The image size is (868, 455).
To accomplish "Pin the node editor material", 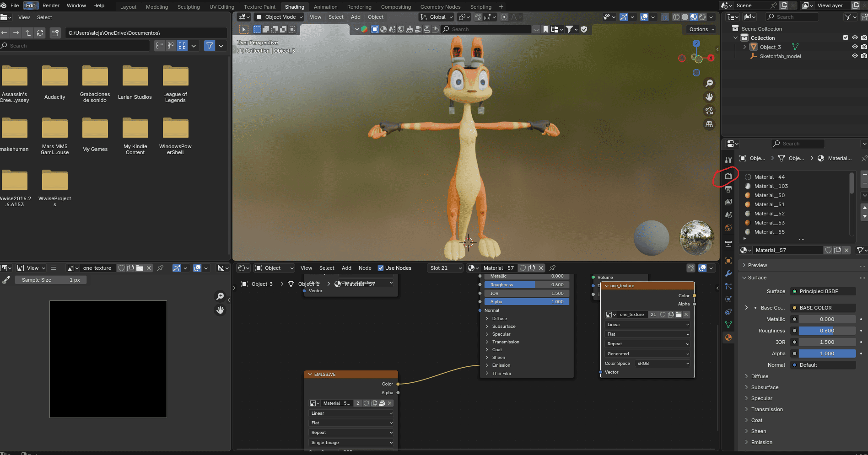I will [552, 268].
